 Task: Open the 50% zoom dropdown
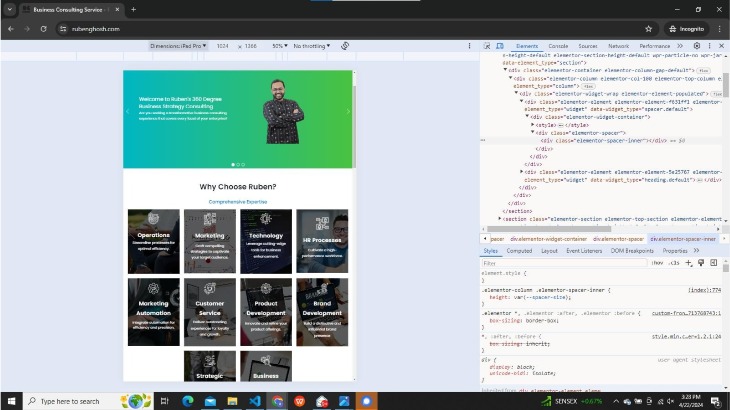279,46
